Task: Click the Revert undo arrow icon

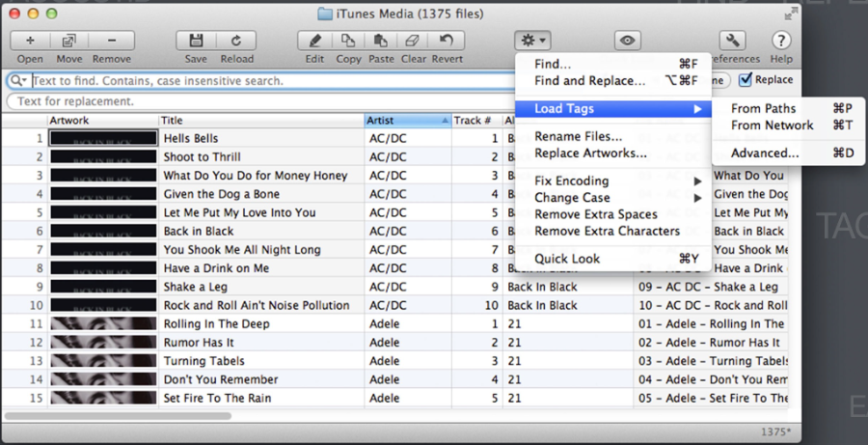Action: click(x=447, y=41)
